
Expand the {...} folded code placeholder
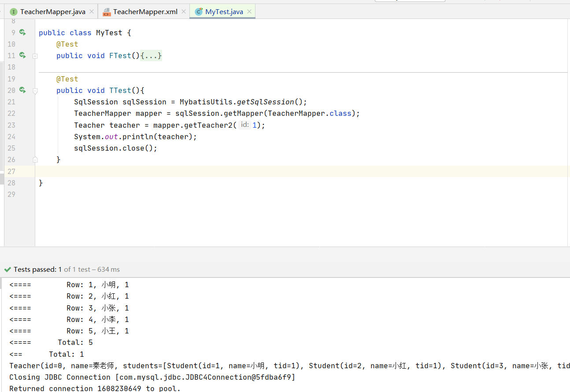[151, 56]
